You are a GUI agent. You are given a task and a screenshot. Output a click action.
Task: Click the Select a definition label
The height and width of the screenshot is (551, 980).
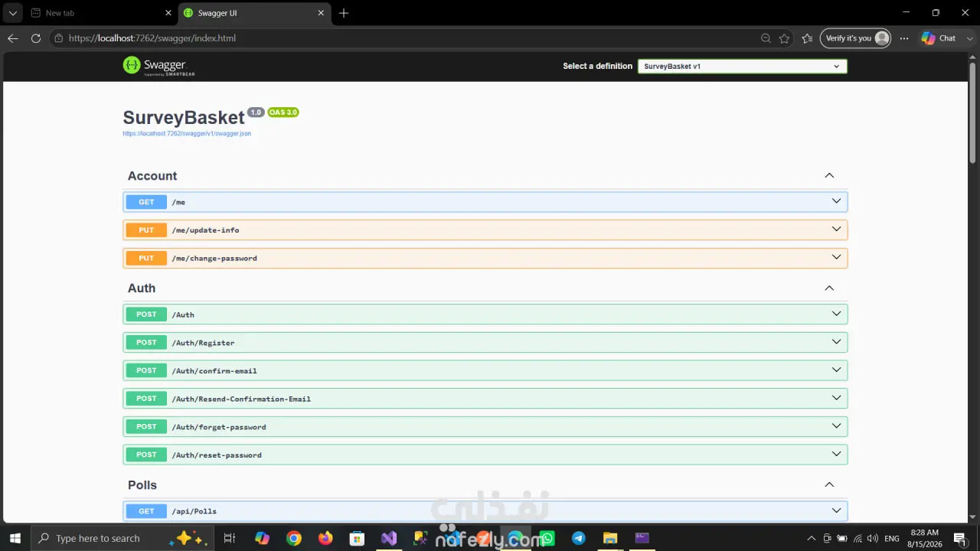[x=598, y=67]
